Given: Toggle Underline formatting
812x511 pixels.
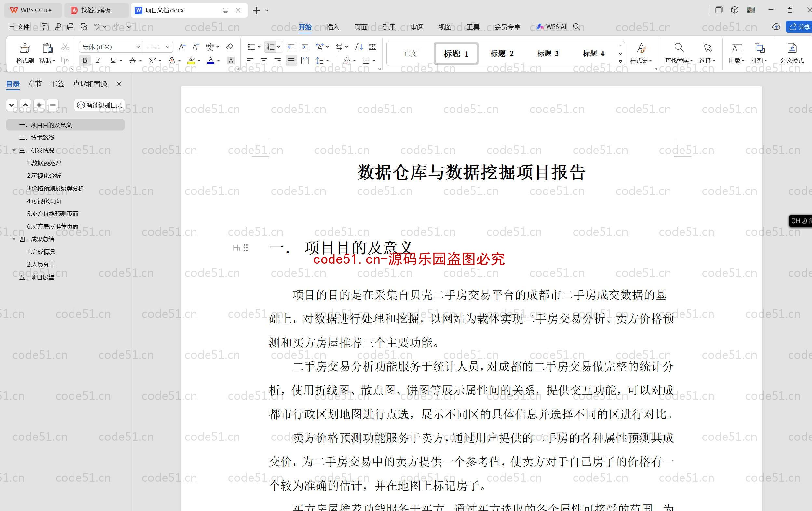Looking at the screenshot, I should coord(113,60).
